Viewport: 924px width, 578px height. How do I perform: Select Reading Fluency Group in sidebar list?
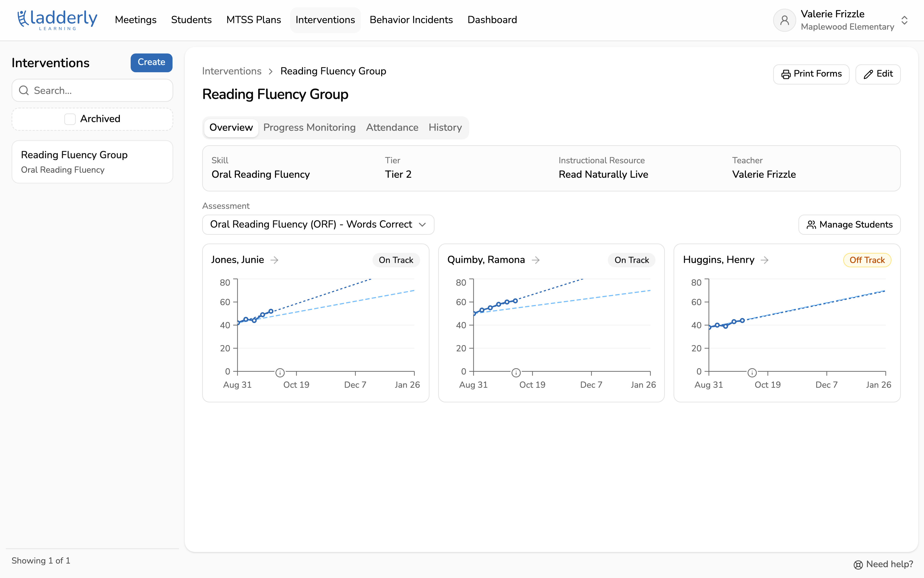pos(92,162)
